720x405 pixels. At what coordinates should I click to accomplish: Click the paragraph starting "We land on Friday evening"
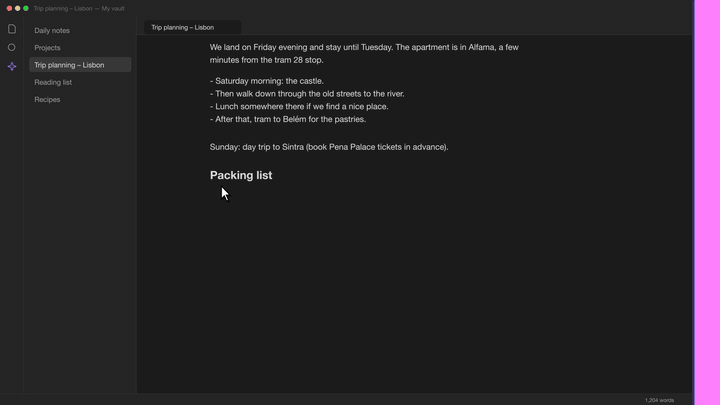coord(364,54)
